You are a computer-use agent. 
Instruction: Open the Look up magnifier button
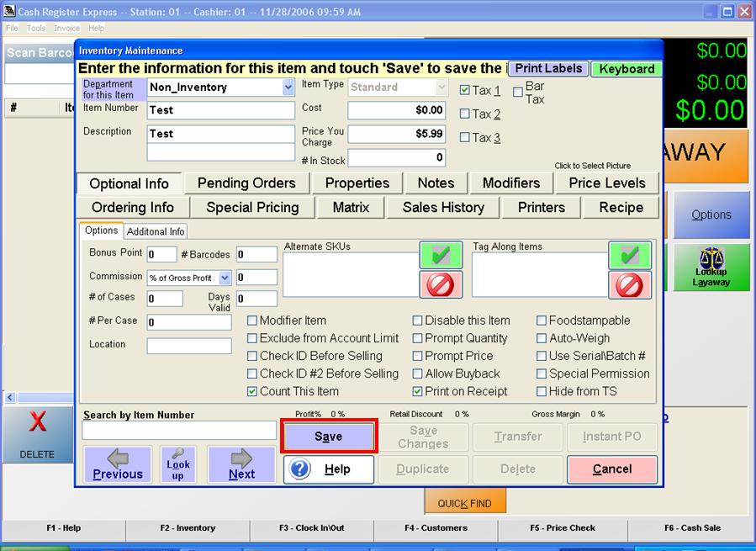(178, 464)
